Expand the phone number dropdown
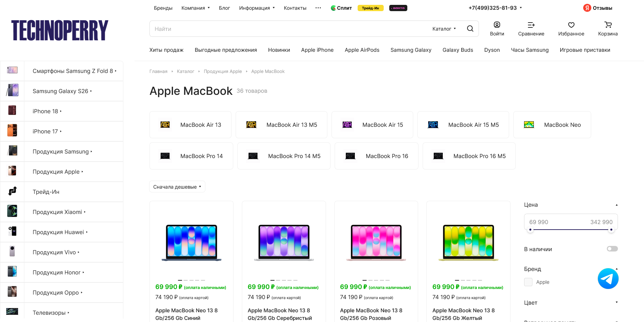644x322 pixels. 521,8
